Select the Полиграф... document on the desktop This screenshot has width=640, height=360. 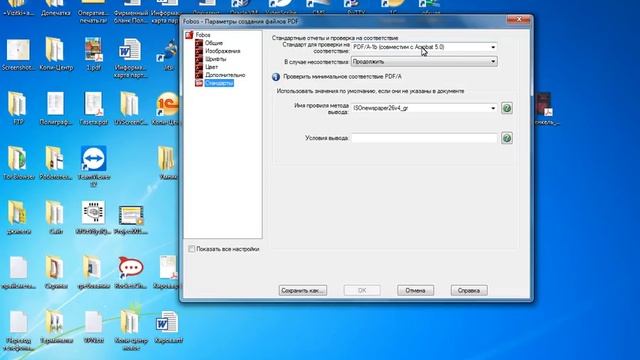pos(56,109)
